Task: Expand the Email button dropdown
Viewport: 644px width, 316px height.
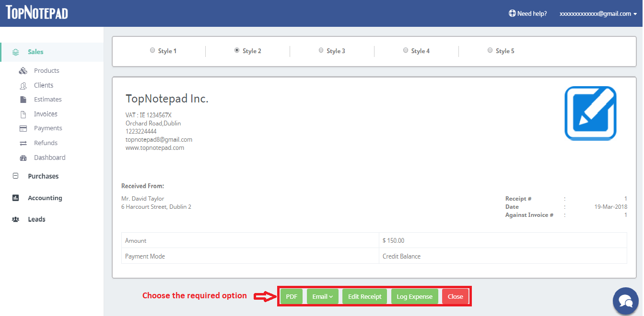Action: (x=323, y=296)
